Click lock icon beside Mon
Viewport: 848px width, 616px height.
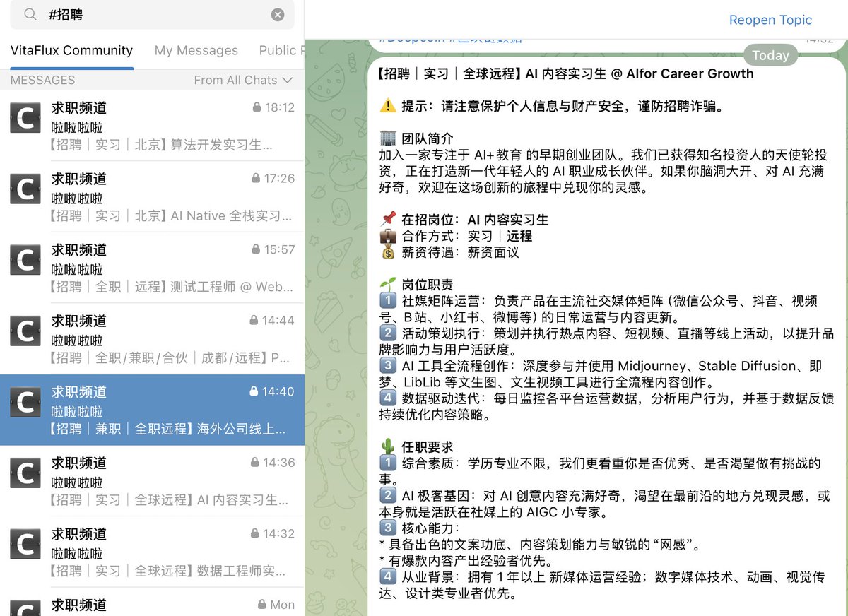[x=261, y=605]
